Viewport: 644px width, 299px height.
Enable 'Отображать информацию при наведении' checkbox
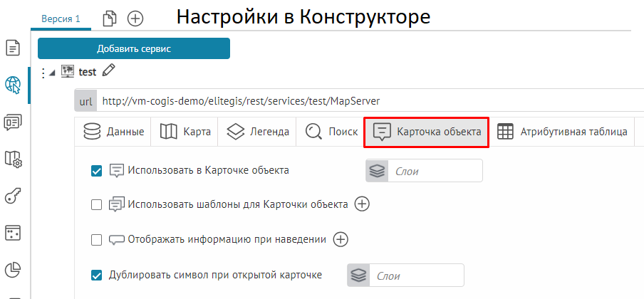point(97,240)
